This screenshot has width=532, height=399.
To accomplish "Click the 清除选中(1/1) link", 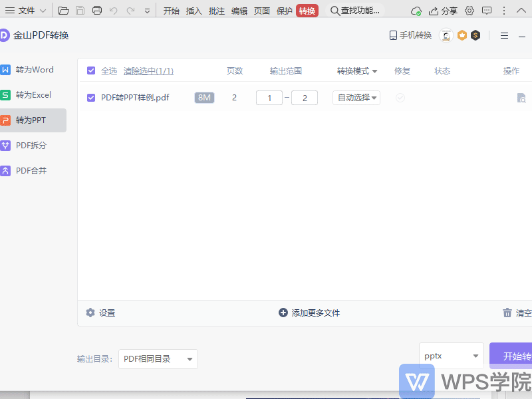I will click(x=148, y=71).
